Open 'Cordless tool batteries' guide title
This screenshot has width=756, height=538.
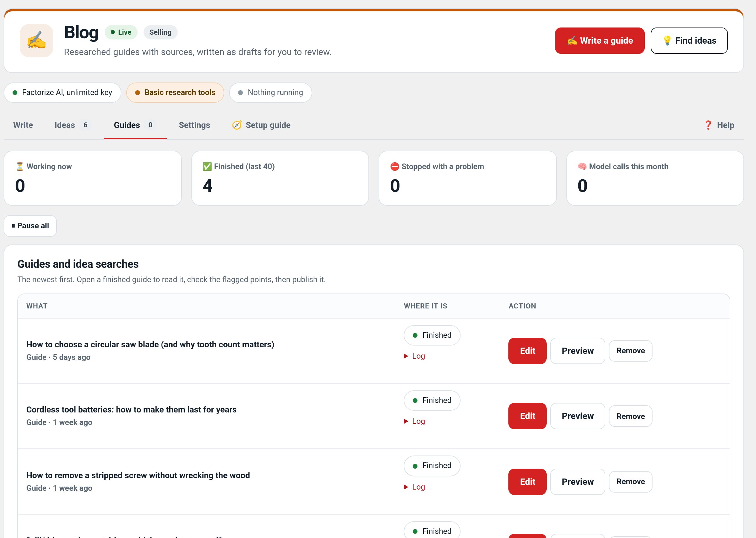point(131,410)
